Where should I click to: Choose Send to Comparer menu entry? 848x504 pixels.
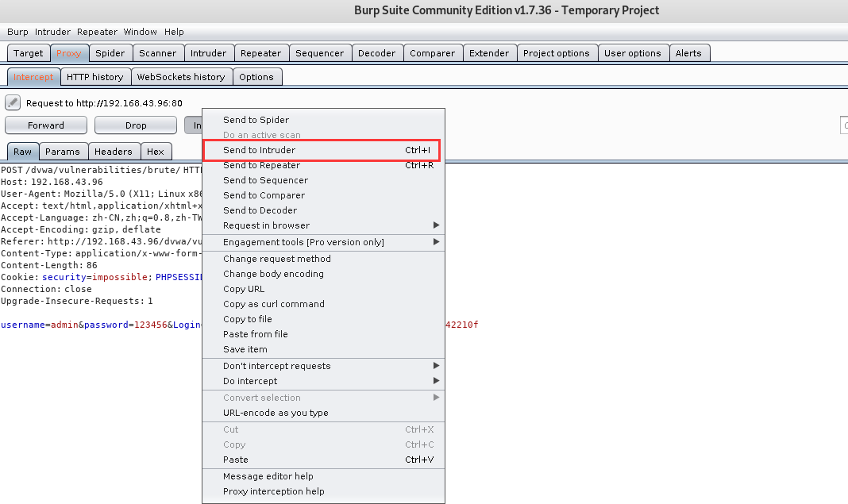[323, 195]
